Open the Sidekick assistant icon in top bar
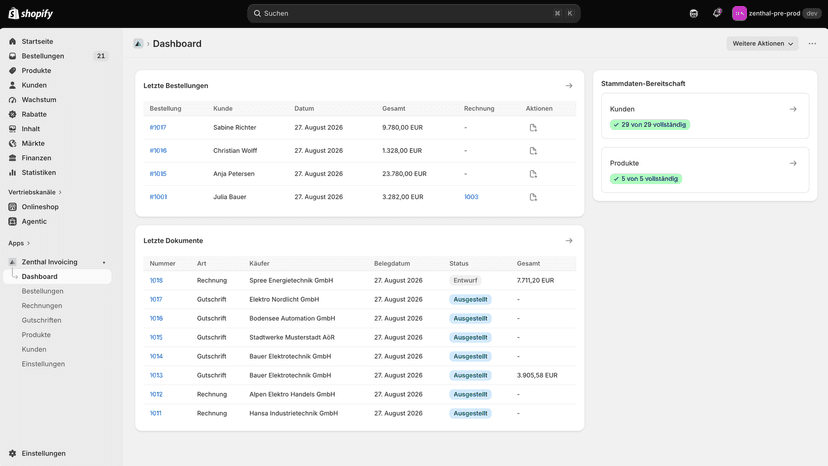The height and width of the screenshot is (466, 828). coord(694,13)
